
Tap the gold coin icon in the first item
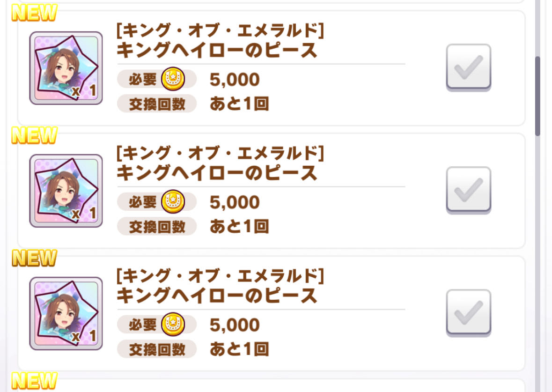pyautogui.click(x=173, y=79)
